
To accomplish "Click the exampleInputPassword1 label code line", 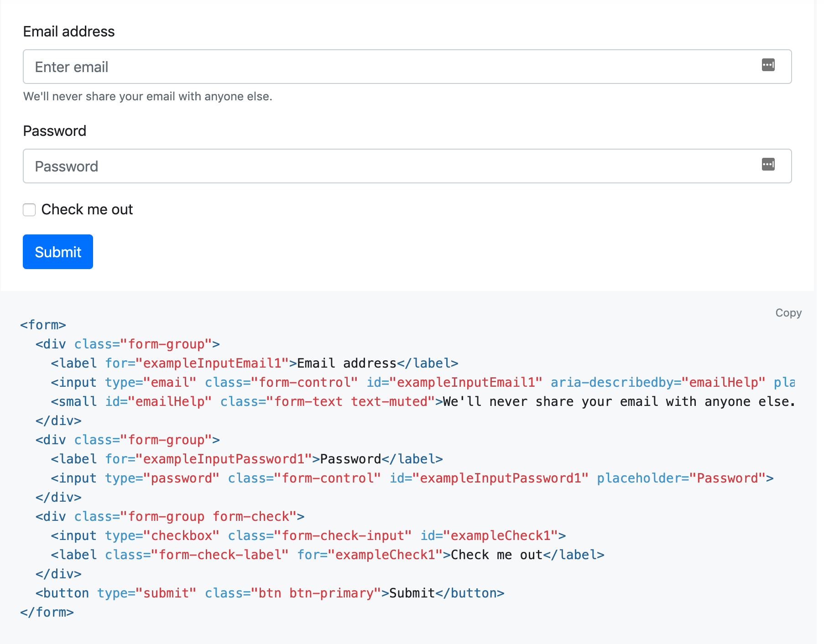I will click(x=247, y=459).
